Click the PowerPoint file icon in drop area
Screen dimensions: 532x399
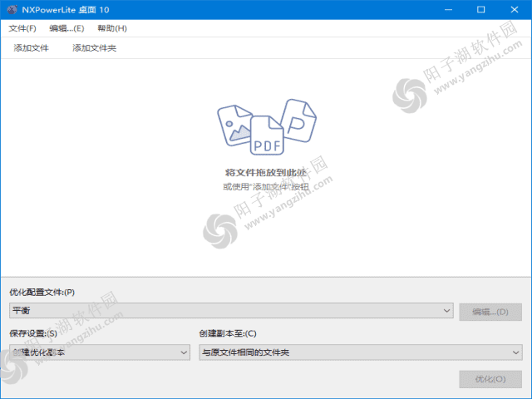[x=299, y=121]
